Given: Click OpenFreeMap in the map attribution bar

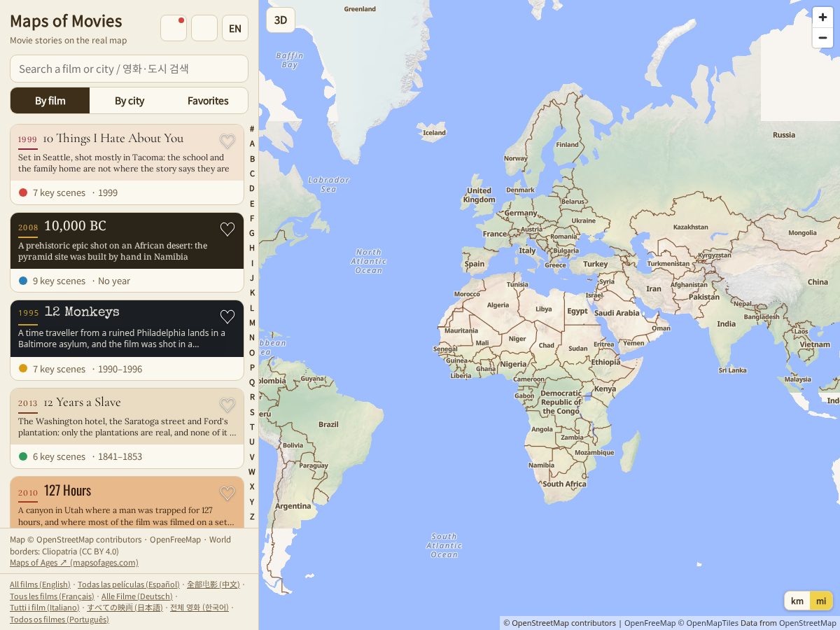Looking at the screenshot, I should 650,623.
